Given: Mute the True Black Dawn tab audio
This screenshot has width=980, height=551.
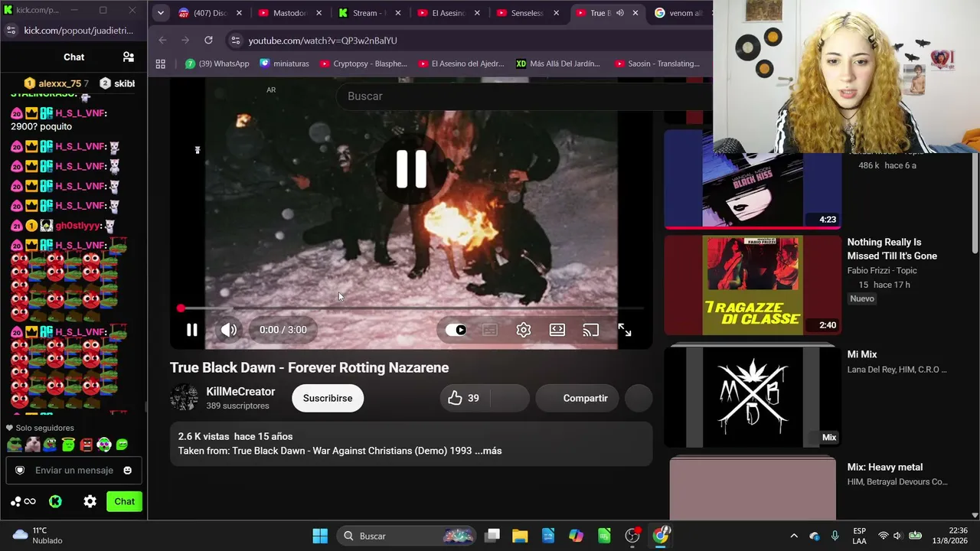Looking at the screenshot, I should (x=620, y=13).
